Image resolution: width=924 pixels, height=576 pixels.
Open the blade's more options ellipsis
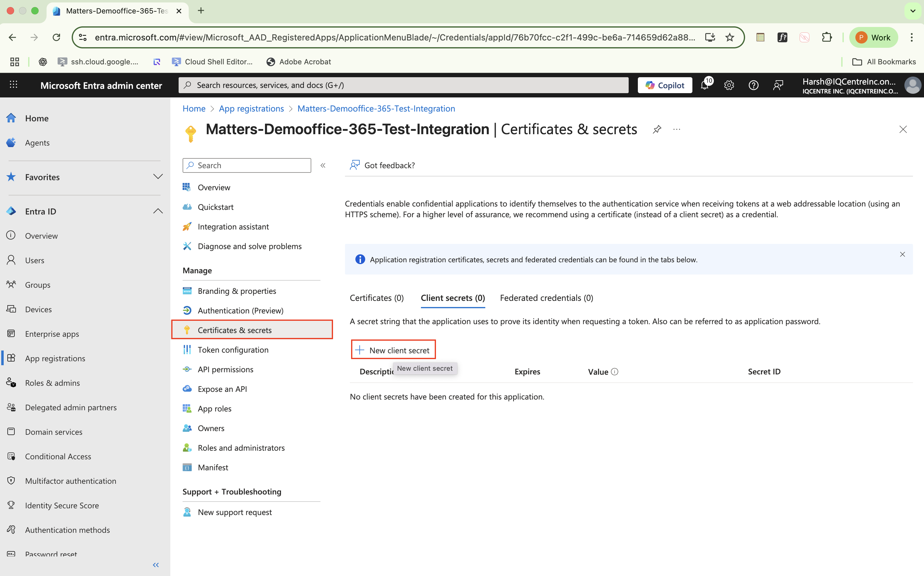click(x=677, y=130)
